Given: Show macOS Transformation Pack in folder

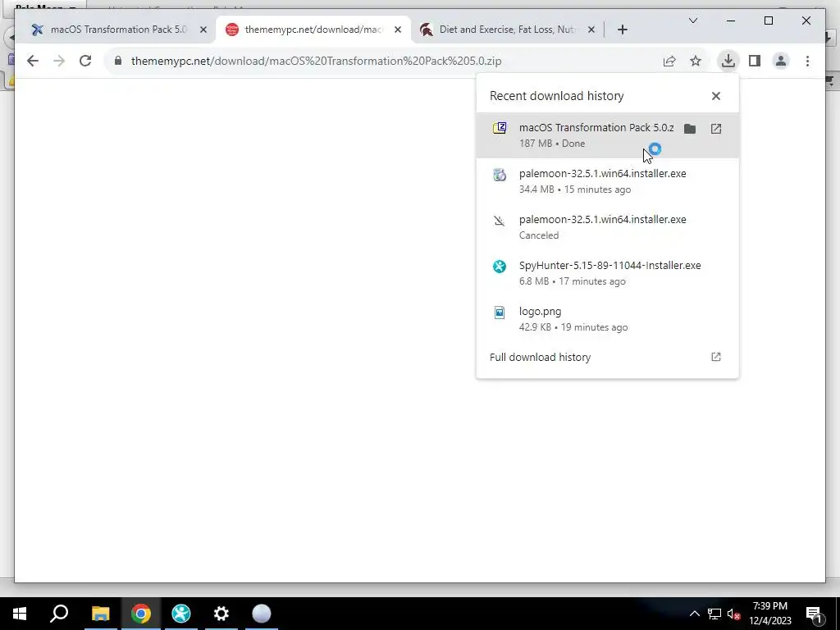Looking at the screenshot, I should 690,129.
